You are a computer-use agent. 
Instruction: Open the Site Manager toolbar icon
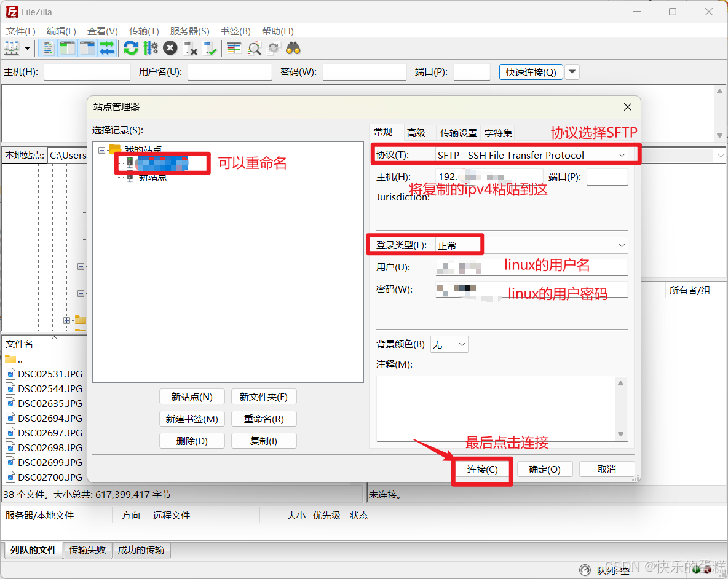tap(12, 48)
